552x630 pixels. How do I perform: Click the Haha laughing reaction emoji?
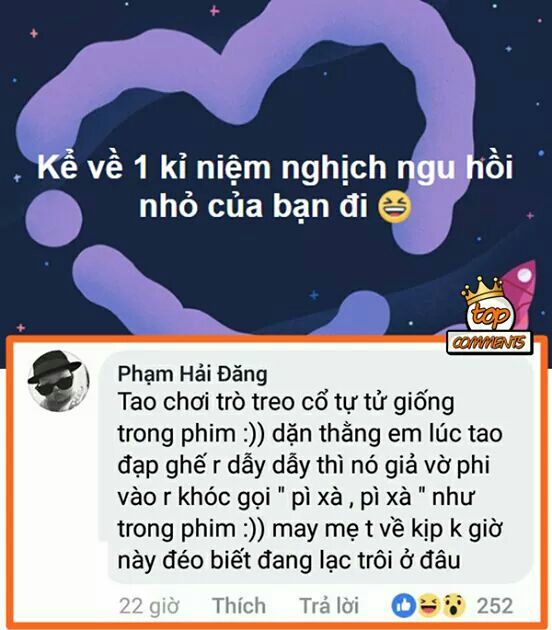pos(429,605)
